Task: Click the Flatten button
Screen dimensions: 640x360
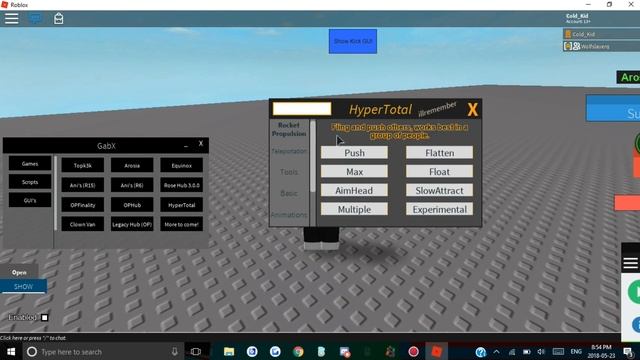Action: (x=439, y=153)
